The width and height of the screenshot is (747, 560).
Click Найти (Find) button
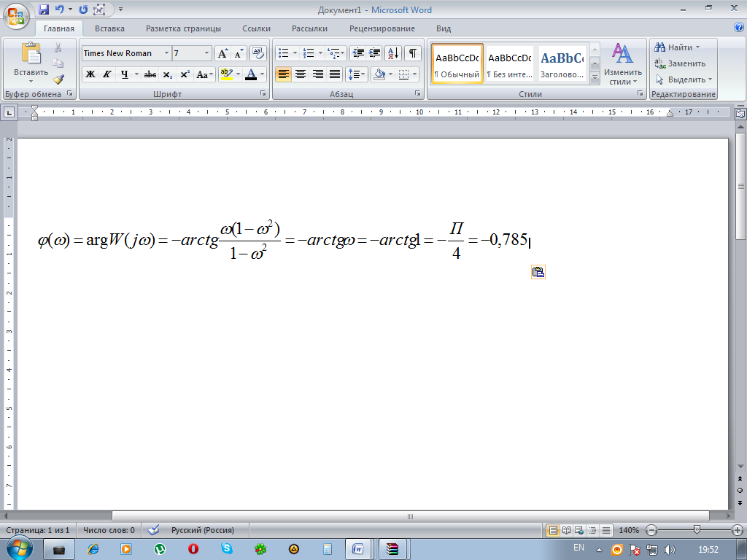[677, 47]
